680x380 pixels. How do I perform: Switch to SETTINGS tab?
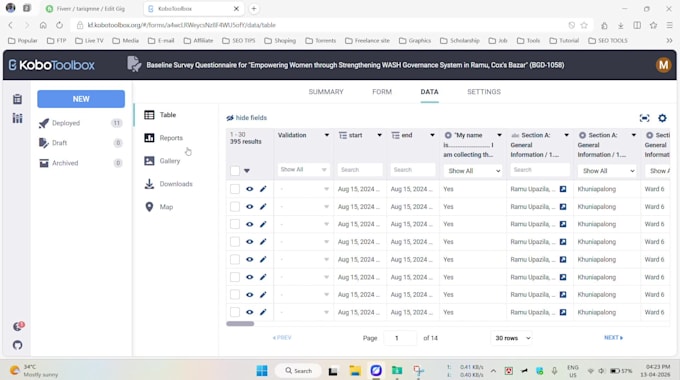[x=484, y=92]
